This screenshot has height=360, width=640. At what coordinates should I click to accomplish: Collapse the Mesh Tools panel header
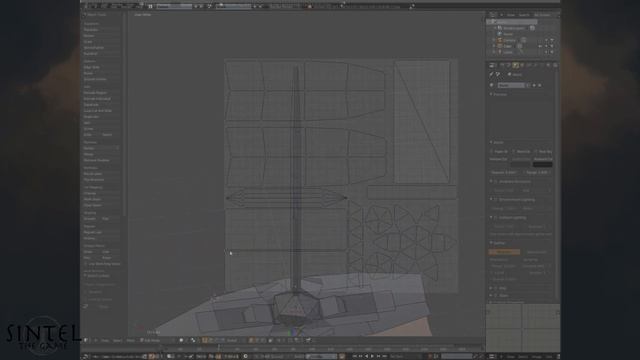96,15
